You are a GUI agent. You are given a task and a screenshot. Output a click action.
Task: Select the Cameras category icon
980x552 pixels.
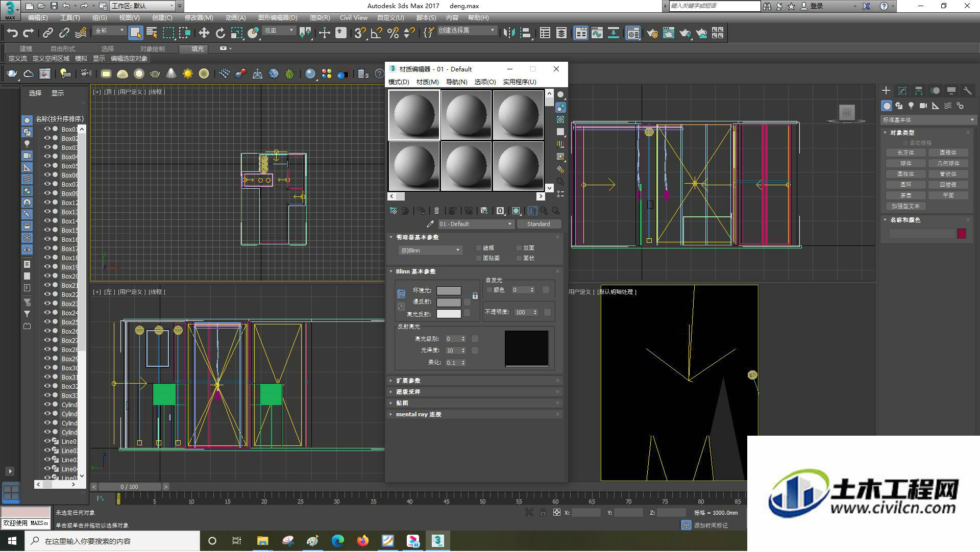923,106
